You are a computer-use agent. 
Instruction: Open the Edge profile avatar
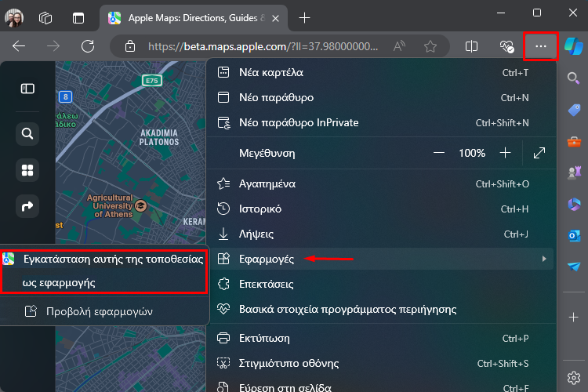click(x=14, y=17)
